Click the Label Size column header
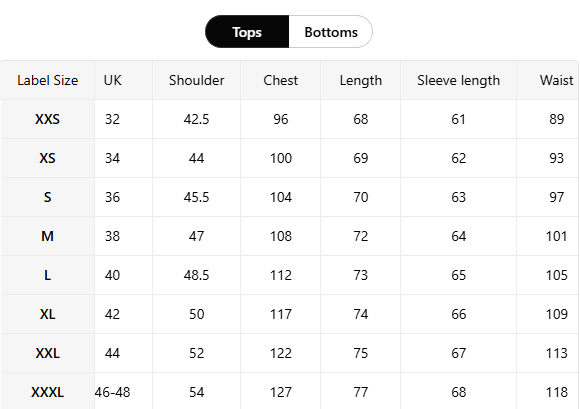Viewport: 580px width, 409px height. click(x=47, y=80)
